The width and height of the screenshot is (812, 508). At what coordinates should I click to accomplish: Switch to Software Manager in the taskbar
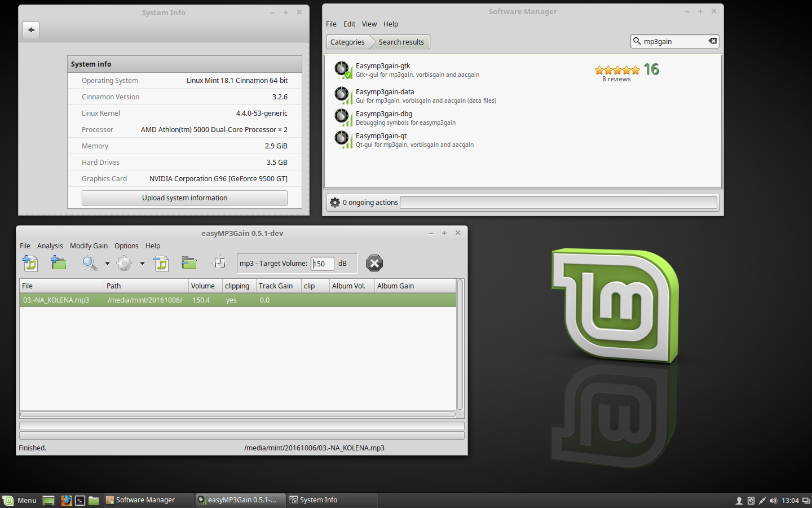coord(148,500)
